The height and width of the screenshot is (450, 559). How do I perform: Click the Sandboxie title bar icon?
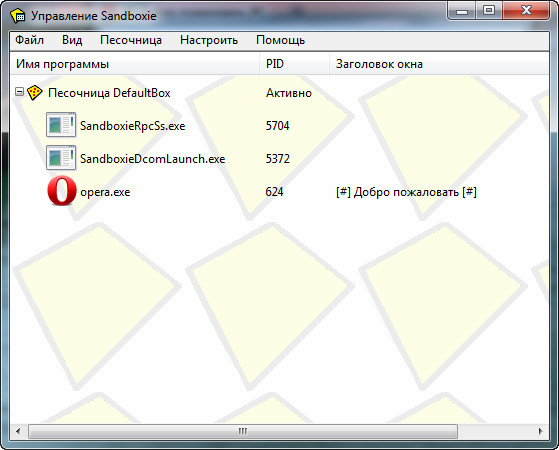[x=18, y=16]
